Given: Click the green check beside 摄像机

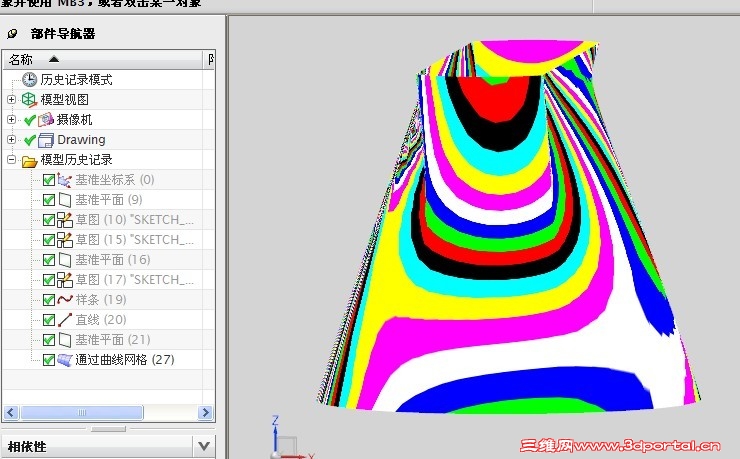Looking at the screenshot, I should 30,120.
